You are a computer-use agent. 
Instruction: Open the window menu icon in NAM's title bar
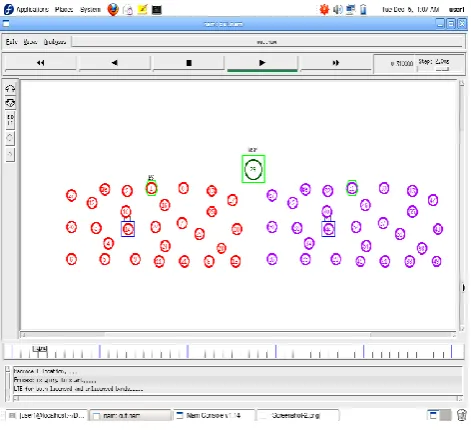(x=6, y=24)
